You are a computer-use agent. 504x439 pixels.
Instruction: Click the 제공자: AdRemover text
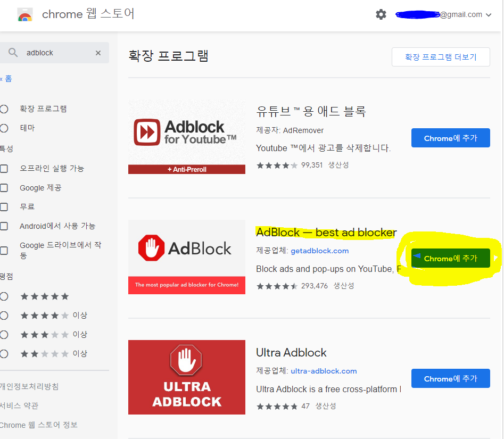pyautogui.click(x=290, y=130)
